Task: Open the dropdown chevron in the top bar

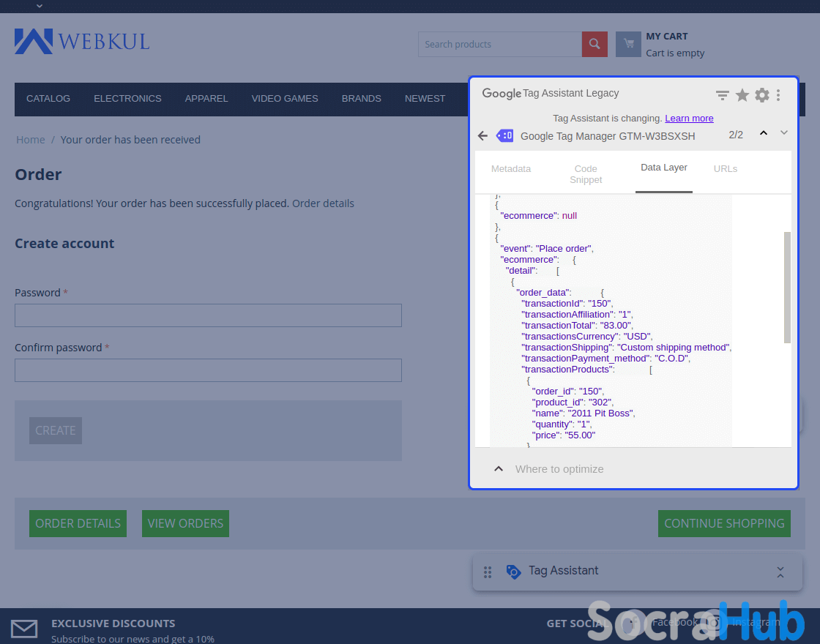Action: point(40,6)
